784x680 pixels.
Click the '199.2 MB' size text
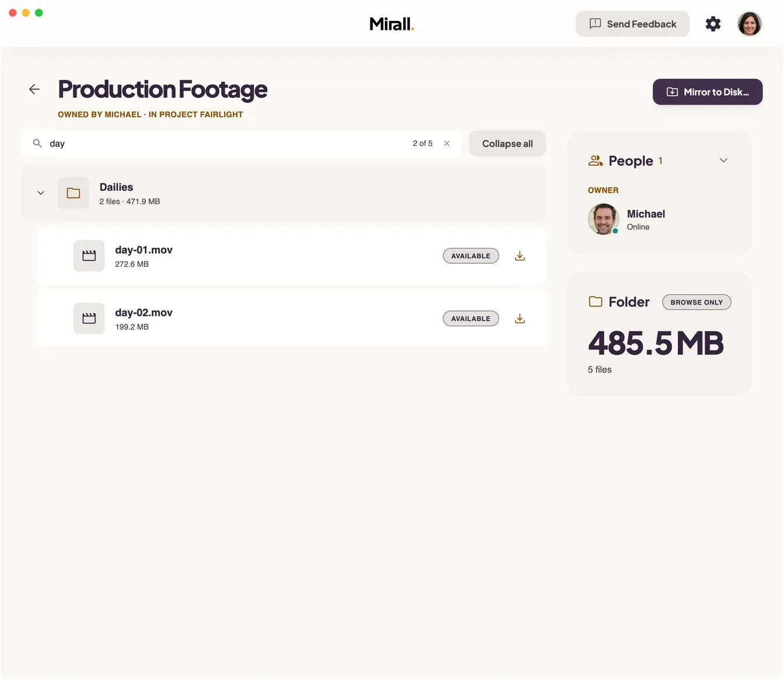pyautogui.click(x=132, y=327)
